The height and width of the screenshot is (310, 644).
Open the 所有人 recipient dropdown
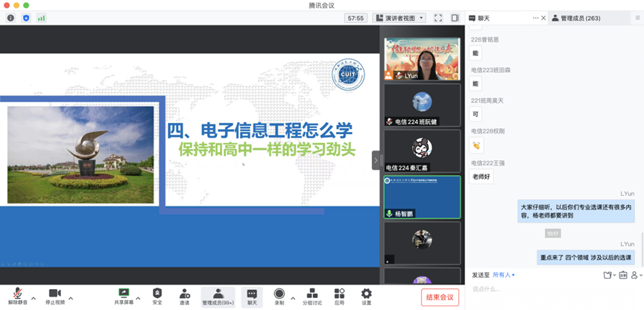click(503, 275)
